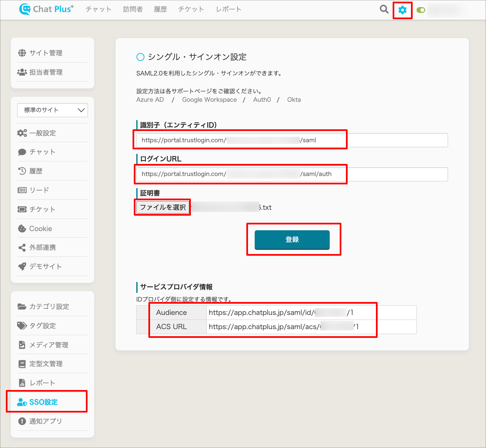Open デモサイト rocket icon
This screenshot has width=486, height=448.
(22, 267)
